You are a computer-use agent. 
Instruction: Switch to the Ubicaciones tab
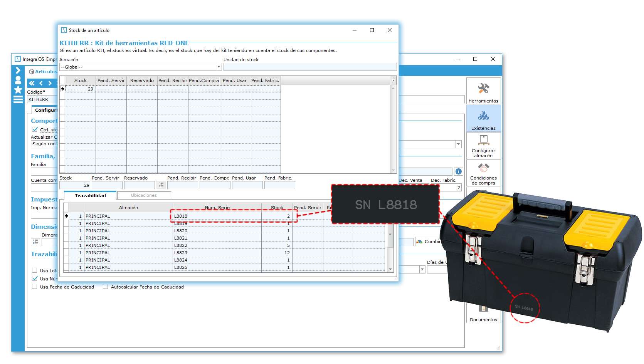[144, 195]
